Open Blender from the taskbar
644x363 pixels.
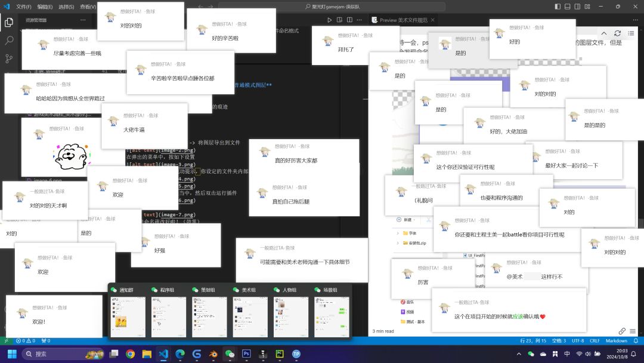click(x=213, y=353)
